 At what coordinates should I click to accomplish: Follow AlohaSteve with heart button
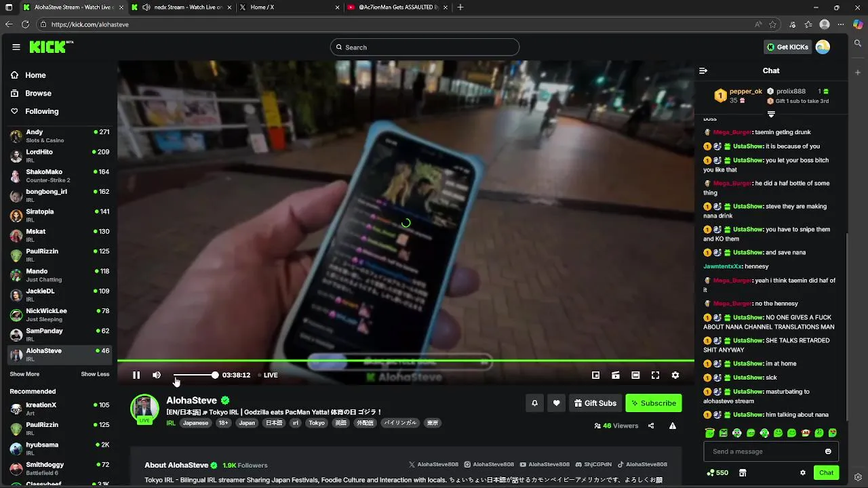[557, 403]
